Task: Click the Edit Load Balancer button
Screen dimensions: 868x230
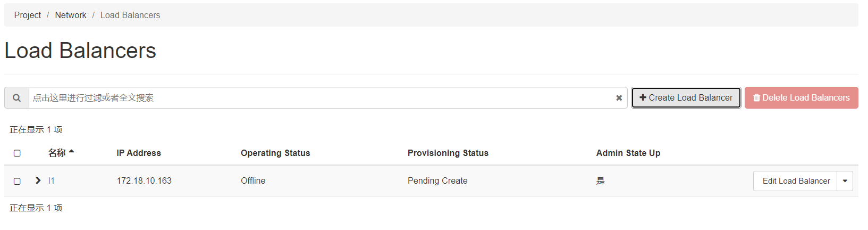Action: tap(795, 181)
